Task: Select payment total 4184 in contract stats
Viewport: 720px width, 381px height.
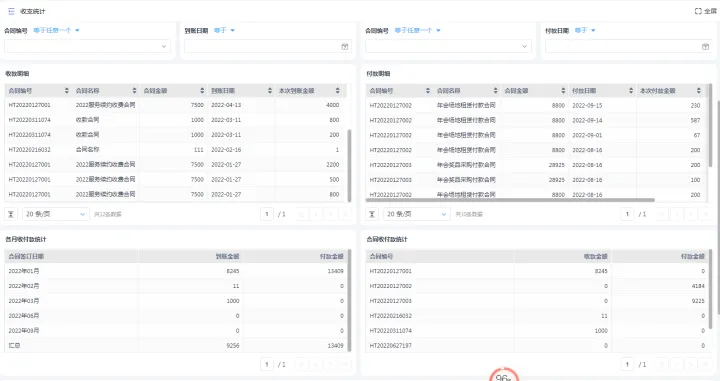Action: tap(698, 286)
